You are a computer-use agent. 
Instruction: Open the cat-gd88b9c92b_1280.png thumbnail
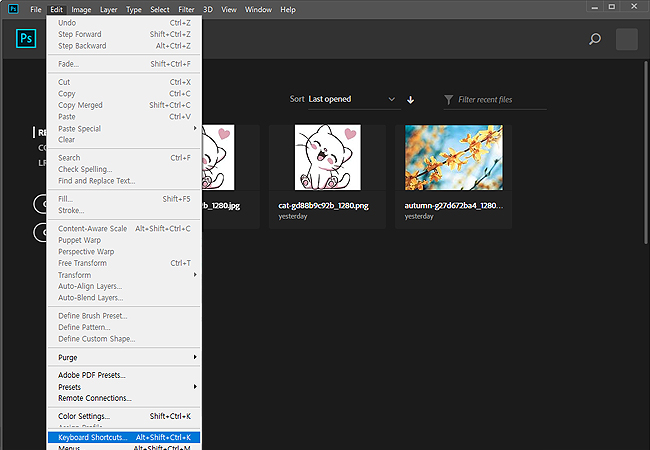[x=327, y=157]
